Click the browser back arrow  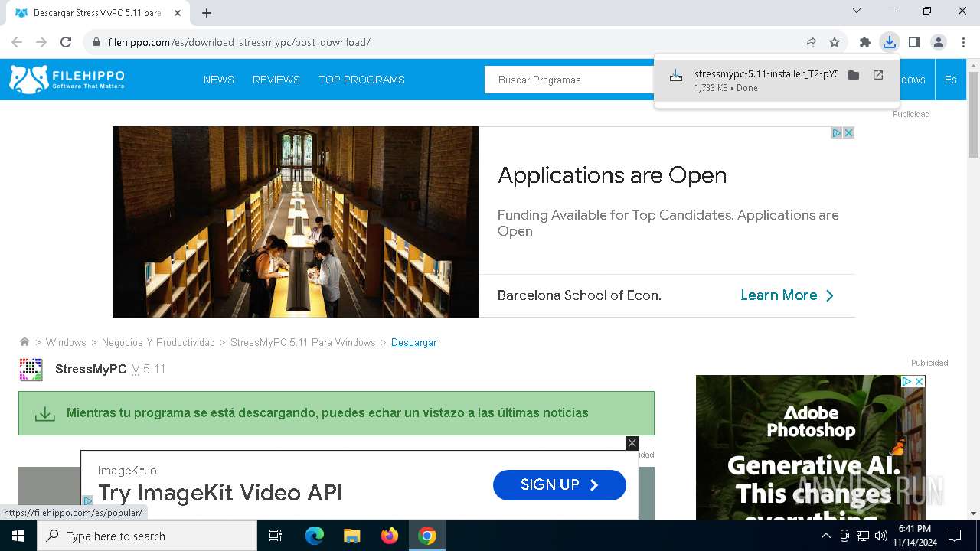17,42
